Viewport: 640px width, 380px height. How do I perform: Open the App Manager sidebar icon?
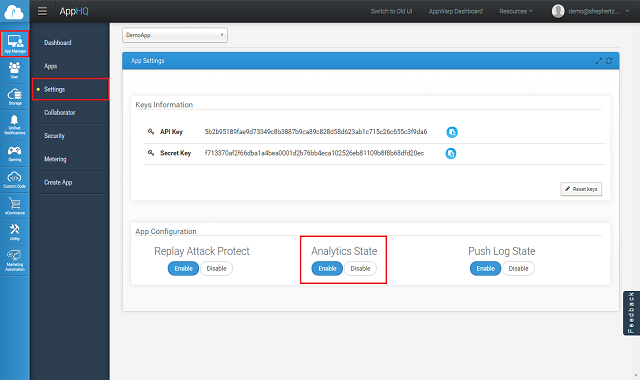(x=15, y=44)
